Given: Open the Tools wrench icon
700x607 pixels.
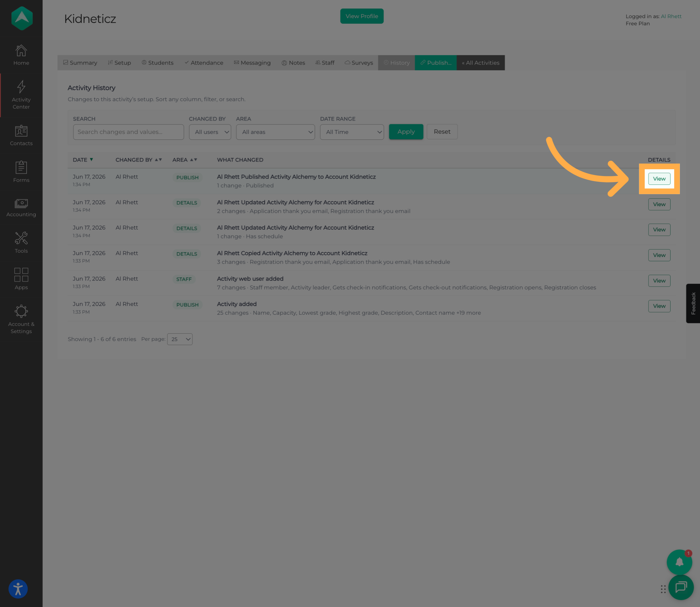Looking at the screenshot, I should pyautogui.click(x=21, y=238).
